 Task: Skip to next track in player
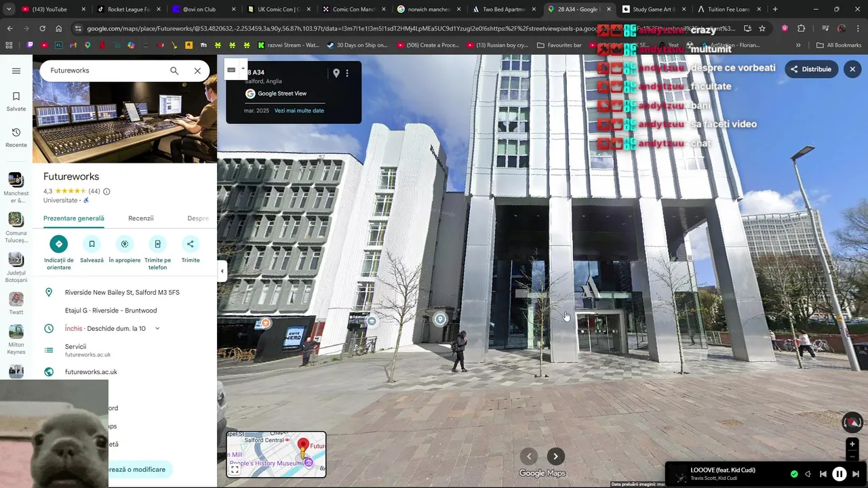856,474
